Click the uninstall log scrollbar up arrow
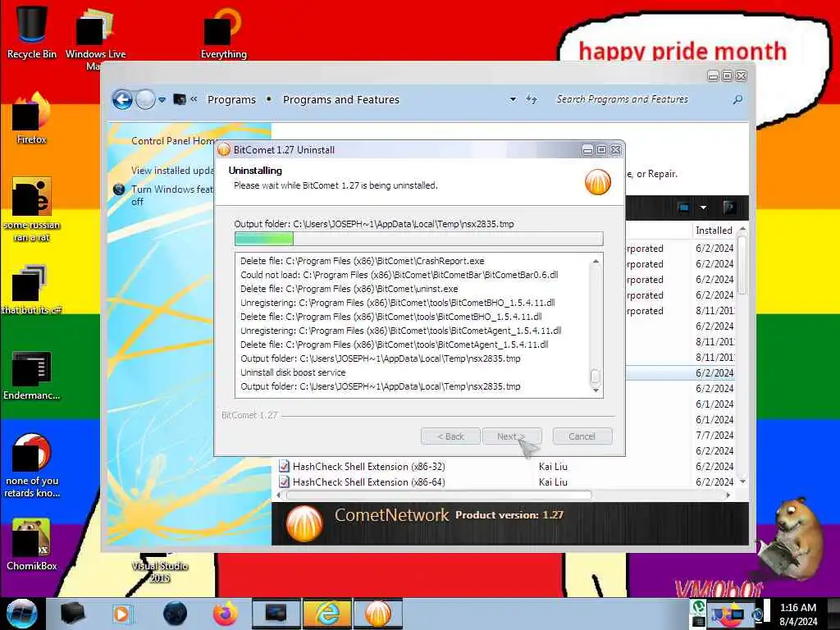 click(596, 262)
